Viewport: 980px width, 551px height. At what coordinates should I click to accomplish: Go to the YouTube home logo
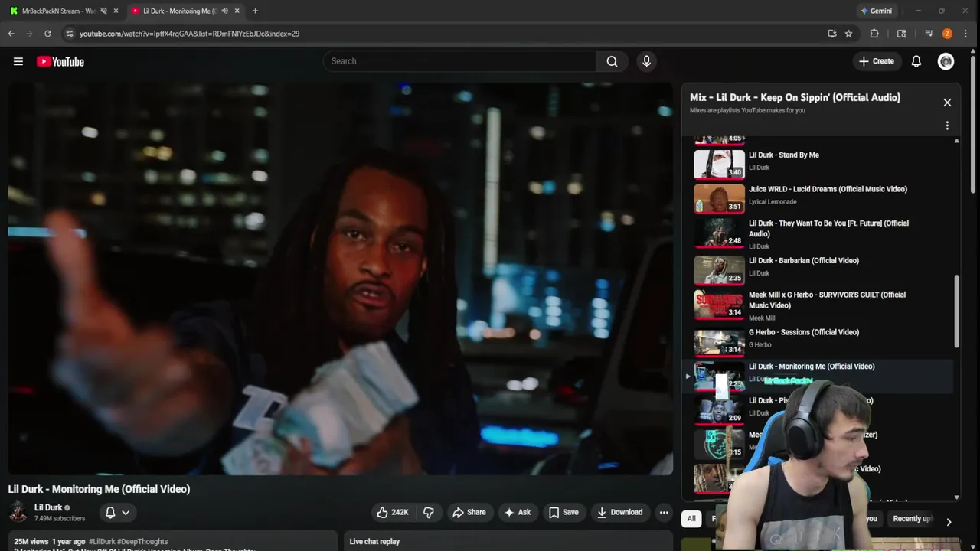coord(60,61)
